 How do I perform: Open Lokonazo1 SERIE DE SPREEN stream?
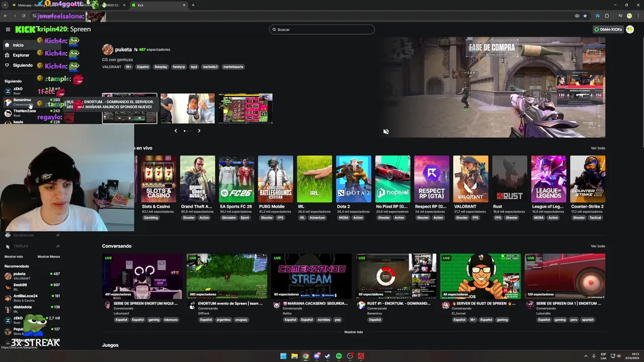pos(142,277)
